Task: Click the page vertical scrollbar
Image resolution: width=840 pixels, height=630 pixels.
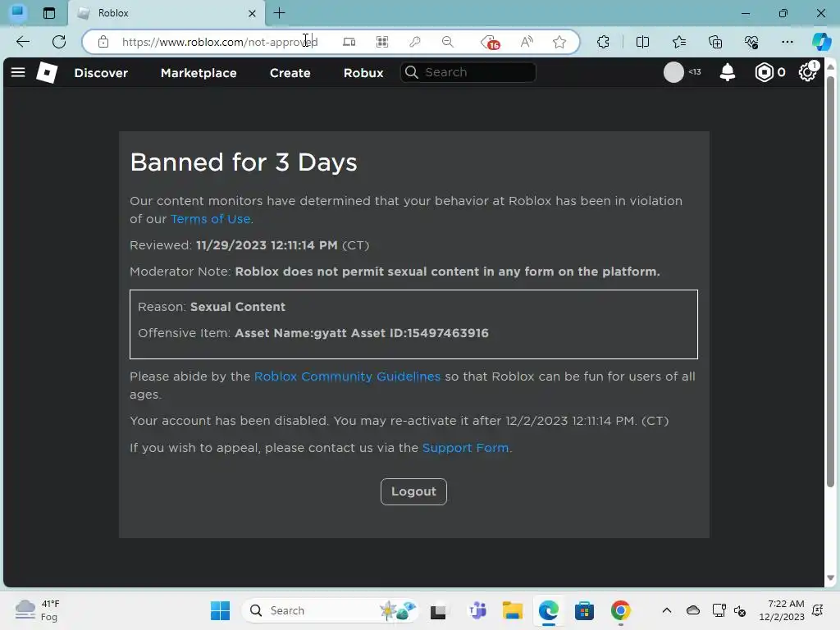Action: (831, 281)
